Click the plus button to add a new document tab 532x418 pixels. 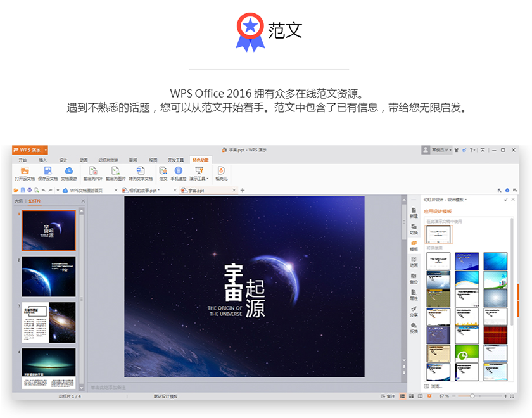pos(242,190)
